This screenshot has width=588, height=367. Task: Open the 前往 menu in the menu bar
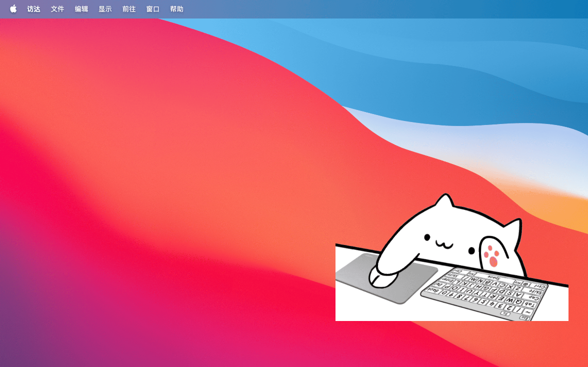(x=128, y=8)
